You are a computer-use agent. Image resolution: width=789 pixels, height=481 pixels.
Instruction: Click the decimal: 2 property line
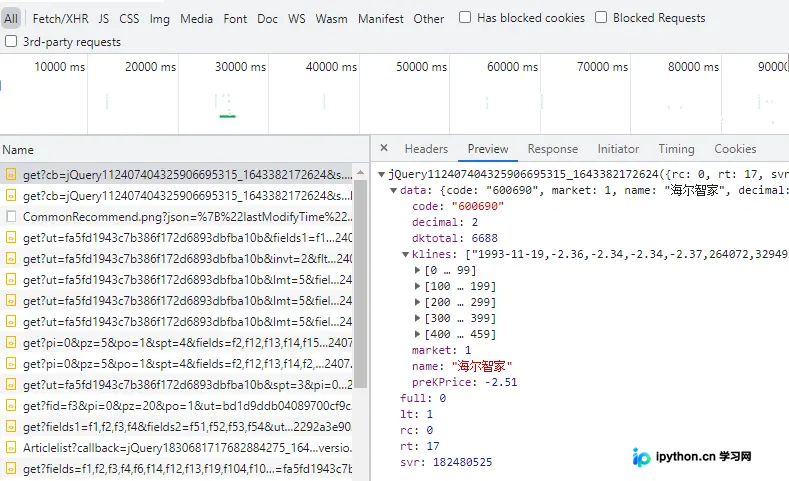(x=445, y=222)
